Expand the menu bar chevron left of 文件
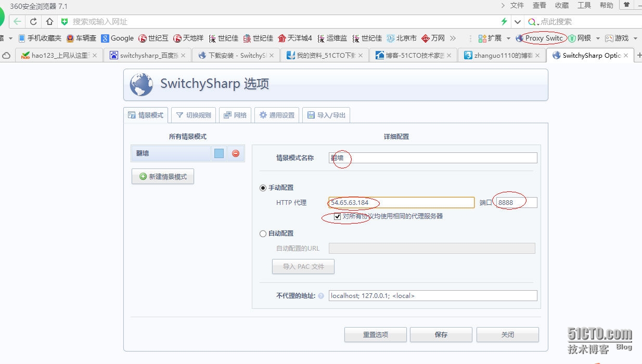 pos(503,5)
